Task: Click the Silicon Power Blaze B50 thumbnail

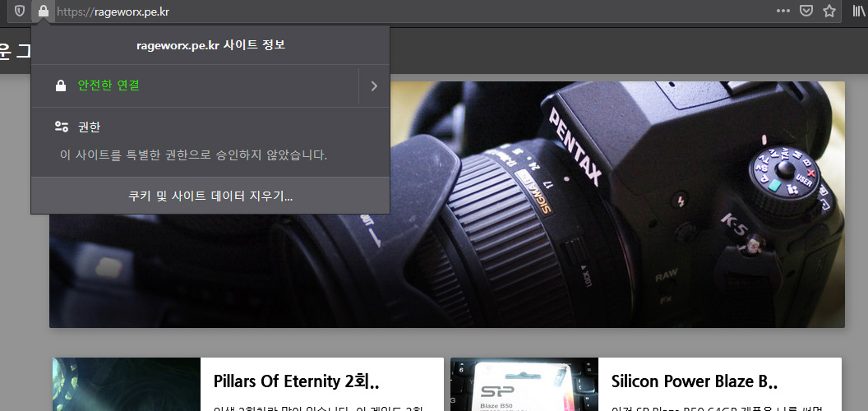Action: [524, 385]
